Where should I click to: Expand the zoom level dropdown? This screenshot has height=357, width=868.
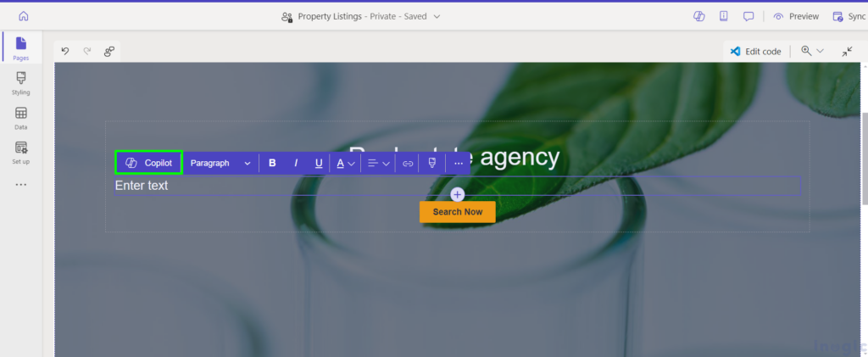(x=813, y=51)
